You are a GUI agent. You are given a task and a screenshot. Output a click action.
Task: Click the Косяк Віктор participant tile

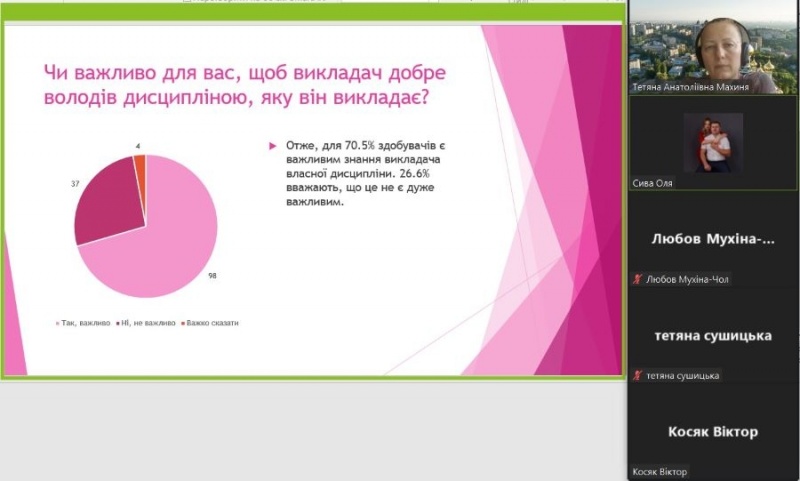(x=713, y=431)
